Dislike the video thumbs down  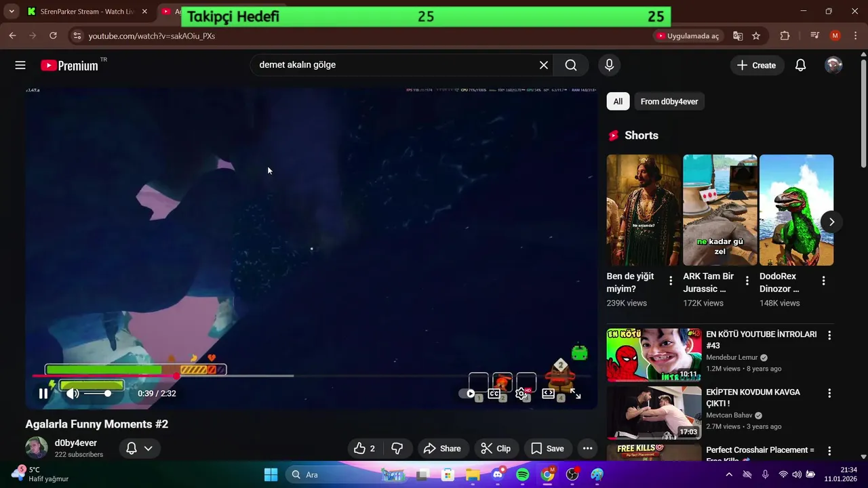pyautogui.click(x=397, y=448)
